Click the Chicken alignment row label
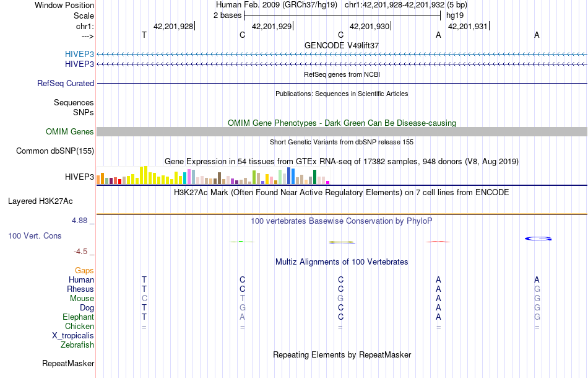This screenshot has height=378, width=588. click(x=79, y=326)
